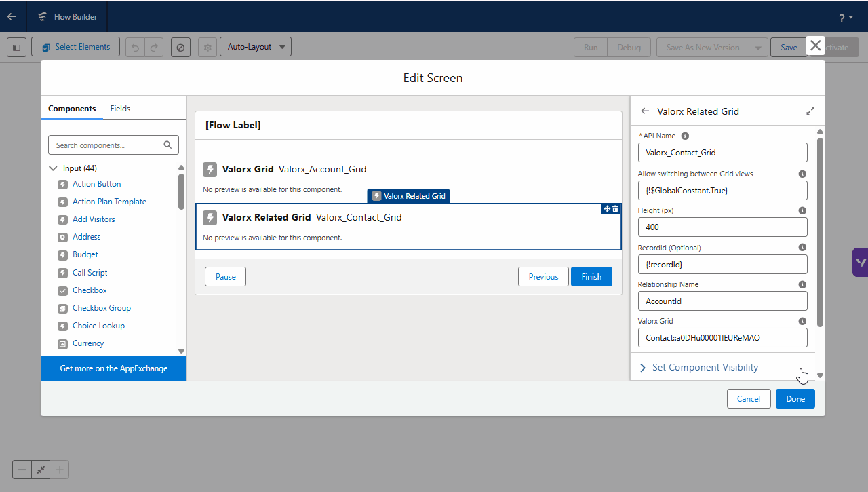Screen dimensions: 868x492
Task: Click the Pause button in screen footer
Action: pos(226,276)
